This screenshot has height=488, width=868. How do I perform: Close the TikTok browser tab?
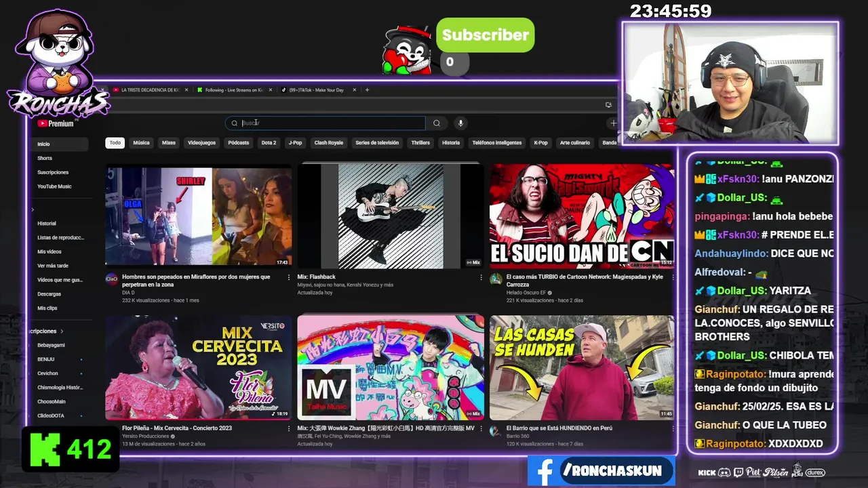[354, 89]
